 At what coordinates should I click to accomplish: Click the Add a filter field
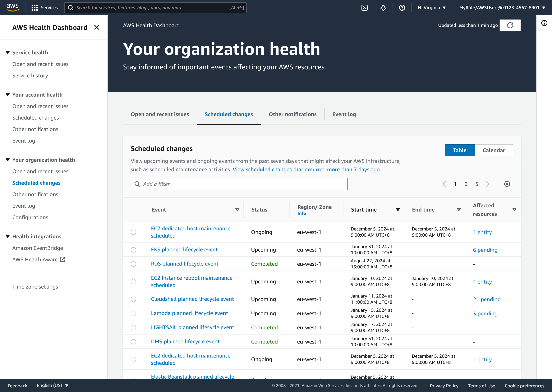239,184
